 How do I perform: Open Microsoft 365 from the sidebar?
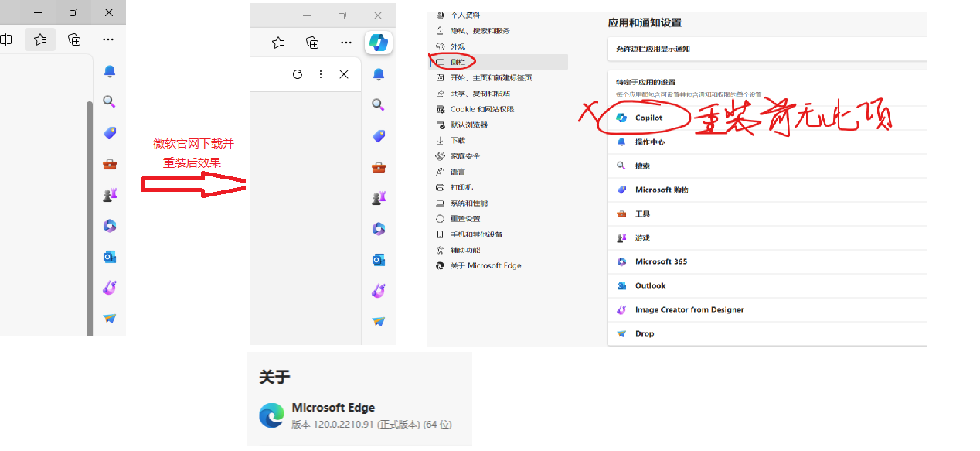(378, 228)
